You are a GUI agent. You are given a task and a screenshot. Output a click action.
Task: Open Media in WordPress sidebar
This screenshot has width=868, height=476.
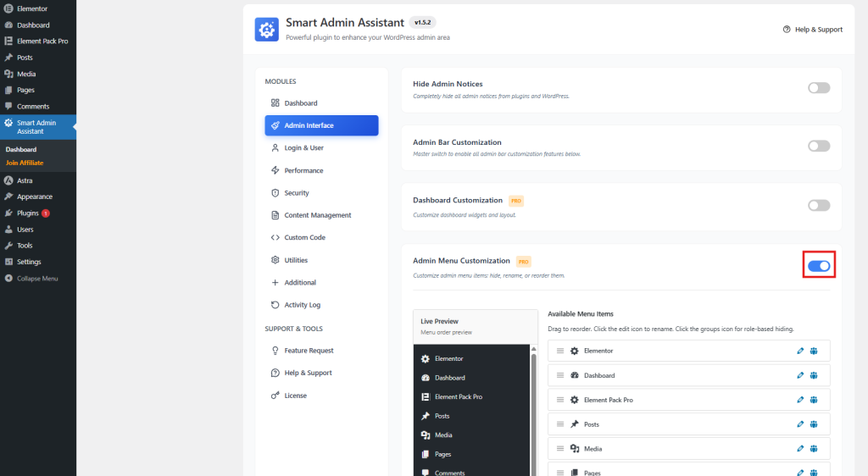[38, 74]
